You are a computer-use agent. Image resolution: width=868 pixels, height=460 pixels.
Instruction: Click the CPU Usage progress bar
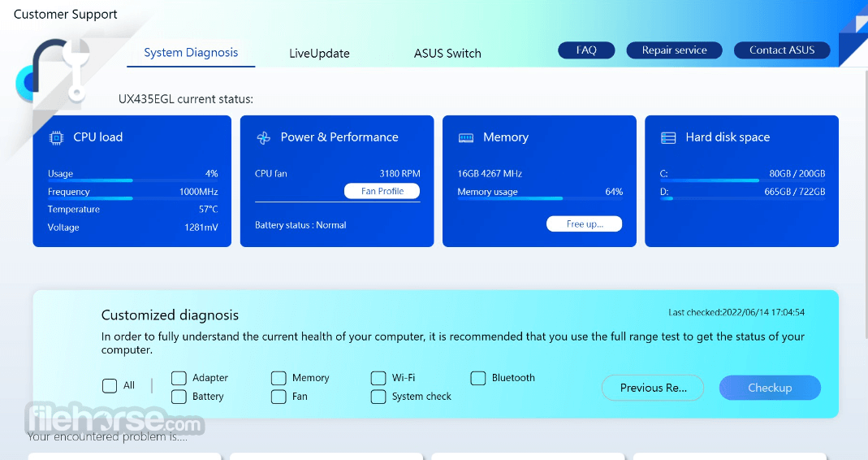pos(133,180)
